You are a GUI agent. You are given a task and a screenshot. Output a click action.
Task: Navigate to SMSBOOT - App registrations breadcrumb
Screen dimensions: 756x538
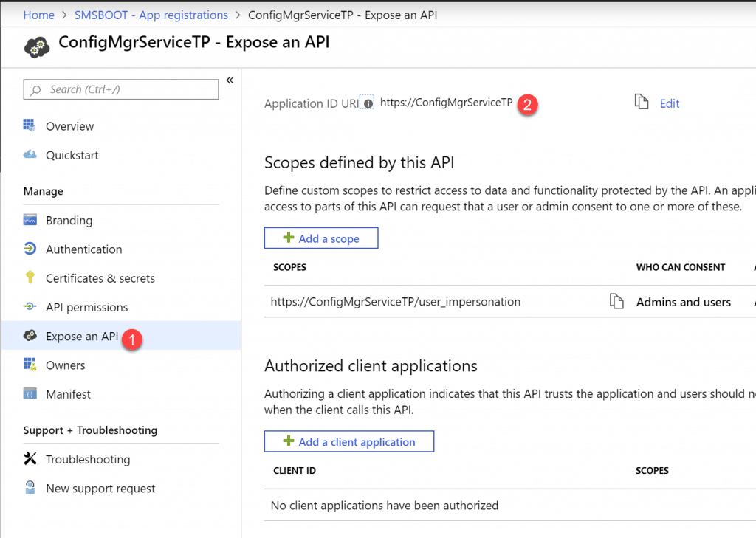point(151,15)
